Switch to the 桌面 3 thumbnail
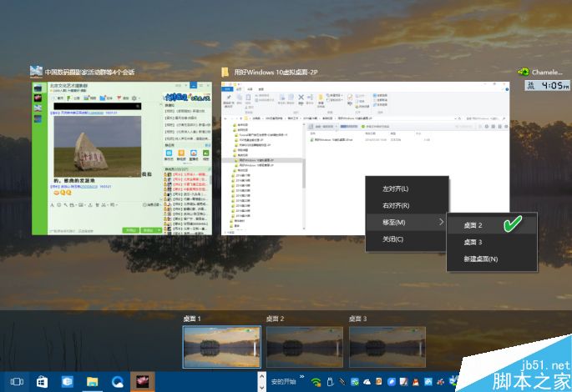Image resolution: width=572 pixels, height=392 pixels. click(387, 347)
